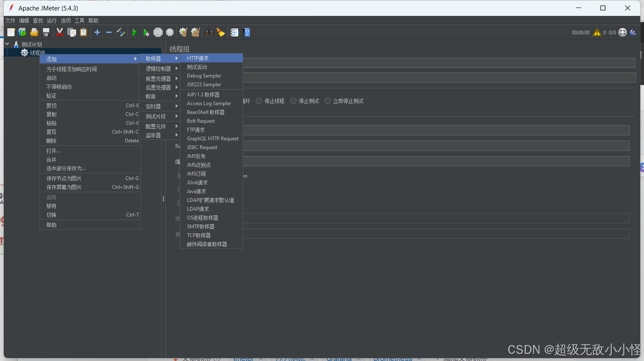The width and height of the screenshot is (644, 361).
Task: Click the Collapse All minus icon
Action: coord(109,32)
